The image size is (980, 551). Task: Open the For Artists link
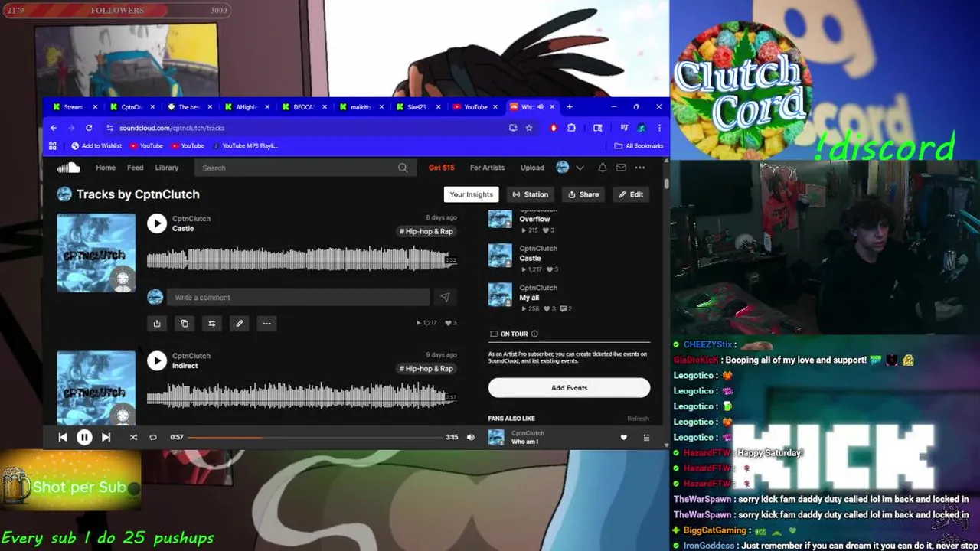[x=487, y=168]
